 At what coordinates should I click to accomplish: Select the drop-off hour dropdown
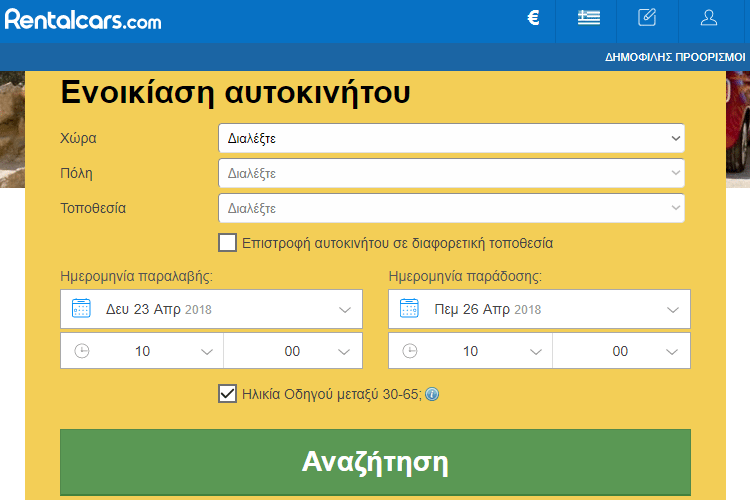(x=471, y=351)
